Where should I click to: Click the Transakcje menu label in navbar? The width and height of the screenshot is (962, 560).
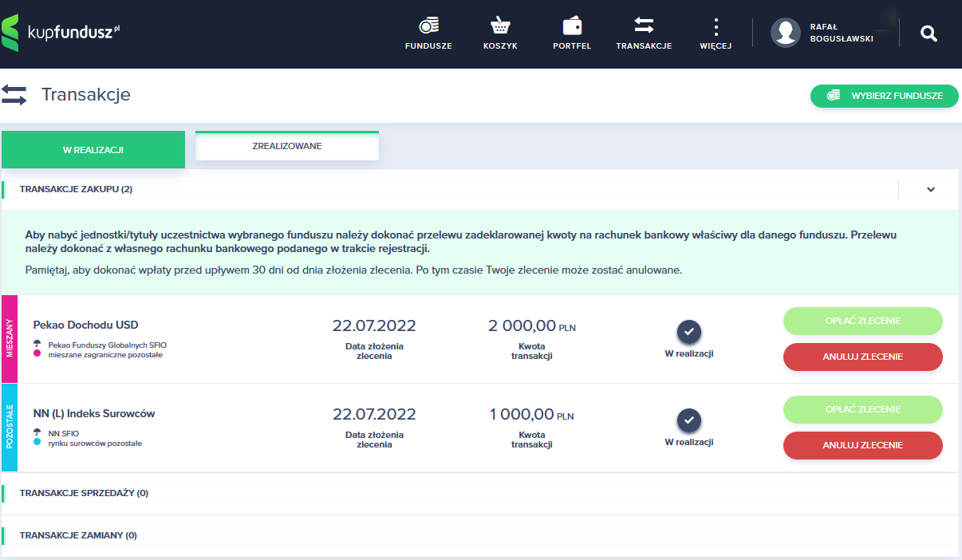pos(644,46)
